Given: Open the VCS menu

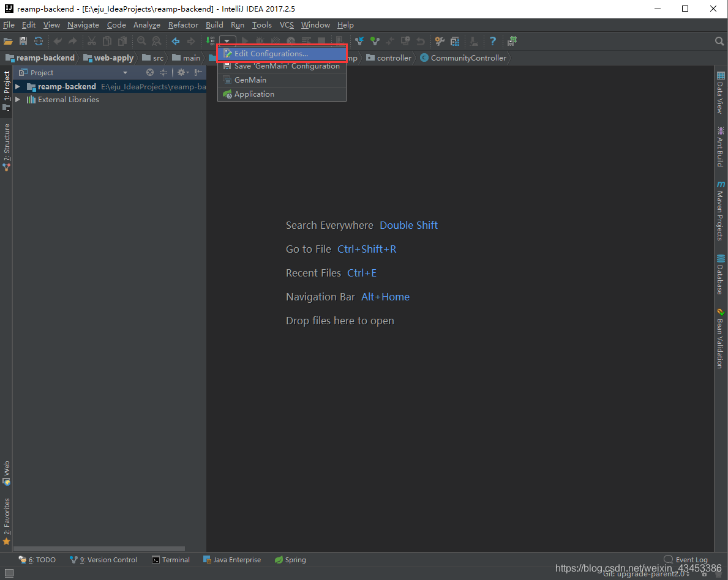Looking at the screenshot, I should [287, 24].
